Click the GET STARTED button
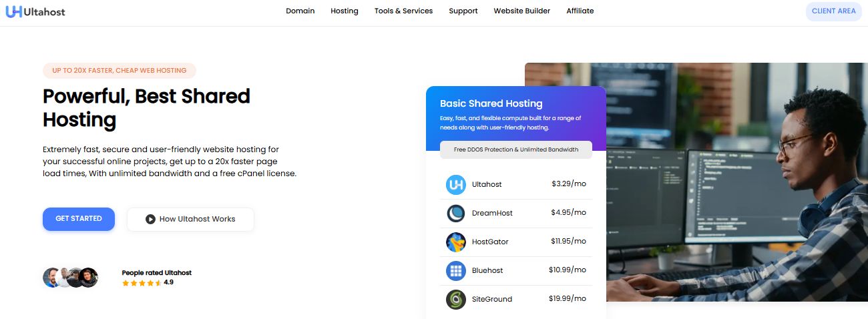This screenshot has height=319, width=868. point(79,219)
